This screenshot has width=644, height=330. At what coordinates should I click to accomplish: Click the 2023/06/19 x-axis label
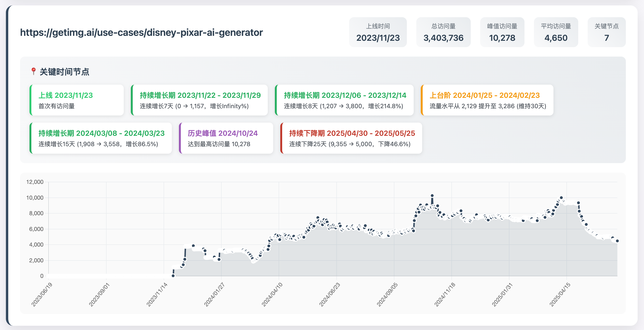(42, 294)
